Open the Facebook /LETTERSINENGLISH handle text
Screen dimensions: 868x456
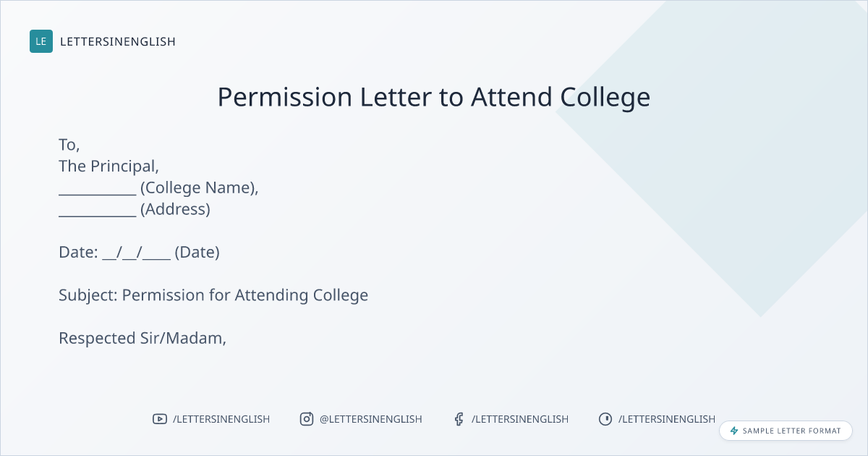pyautogui.click(x=520, y=419)
